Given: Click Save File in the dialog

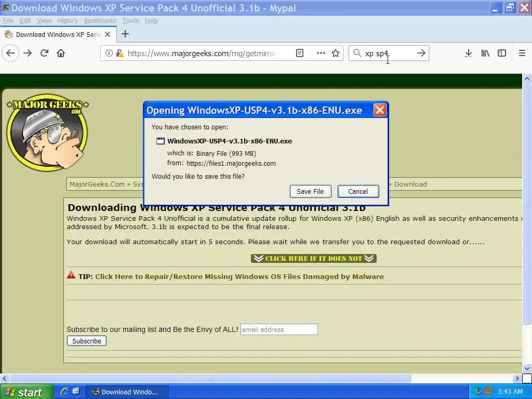Looking at the screenshot, I should click(310, 191).
